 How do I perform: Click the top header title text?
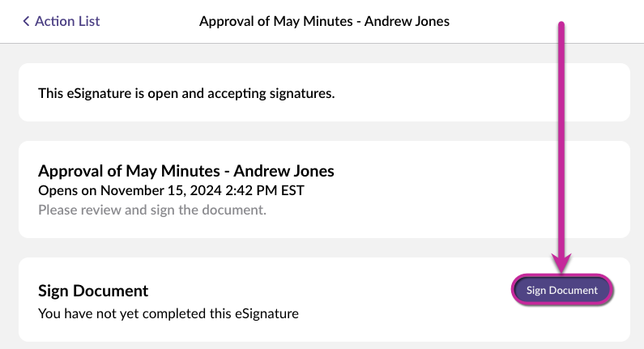[324, 21]
